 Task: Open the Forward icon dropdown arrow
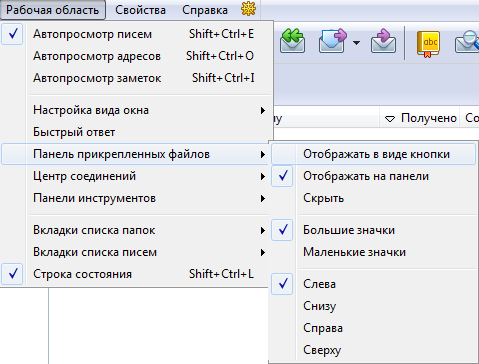click(356, 43)
